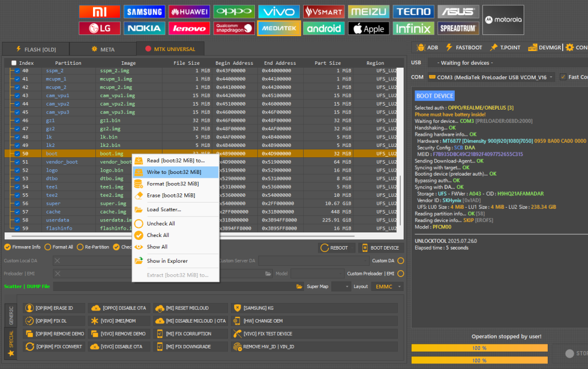Browse for scatter file with folder icon
The height and width of the screenshot is (369, 588).
coord(299,286)
